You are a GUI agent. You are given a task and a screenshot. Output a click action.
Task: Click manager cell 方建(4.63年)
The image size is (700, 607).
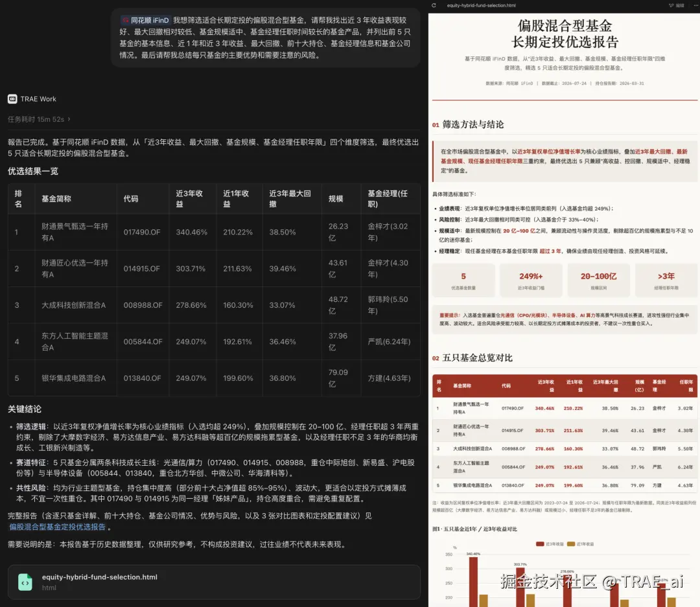click(389, 378)
